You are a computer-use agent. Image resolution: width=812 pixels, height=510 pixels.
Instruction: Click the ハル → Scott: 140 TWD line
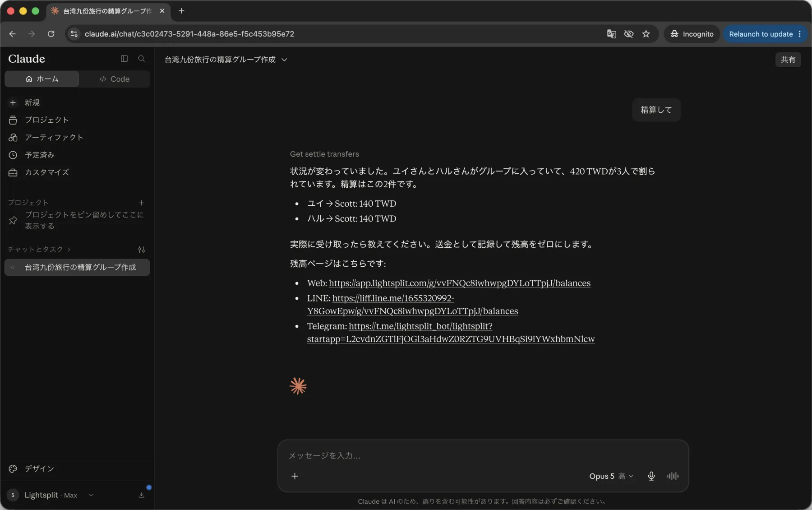[351, 218]
